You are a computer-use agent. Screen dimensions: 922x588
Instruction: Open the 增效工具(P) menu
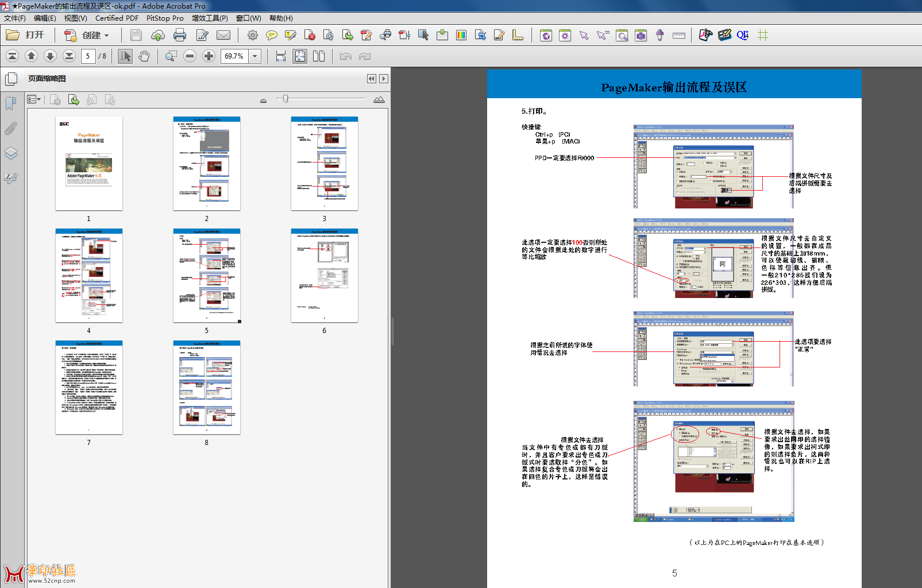pyautogui.click(x=210, y=18)
